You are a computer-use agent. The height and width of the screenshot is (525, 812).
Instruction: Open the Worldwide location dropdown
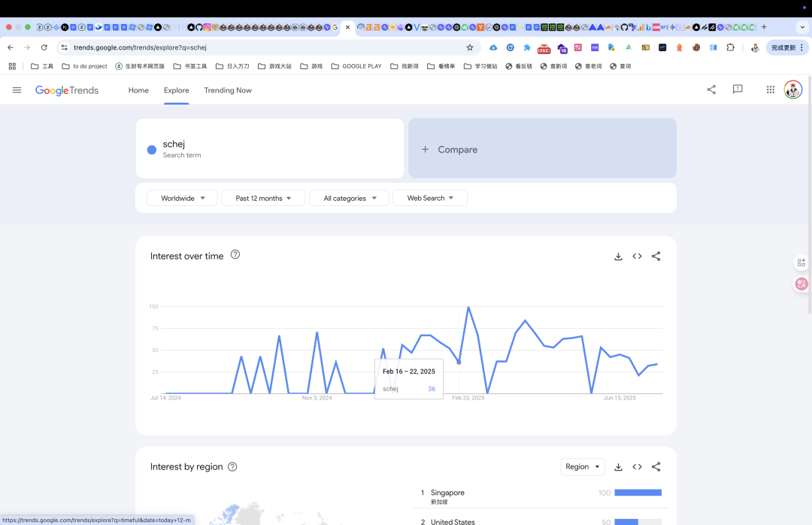tap(182, 198)
